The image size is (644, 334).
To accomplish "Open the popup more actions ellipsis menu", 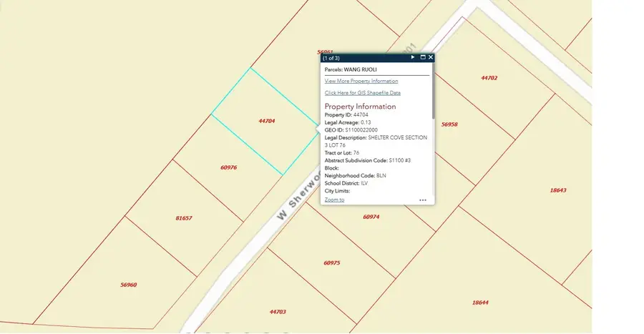I will (422, 200).
